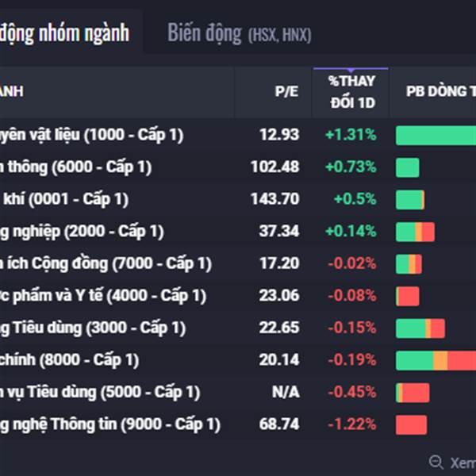This screenshot has height=476, width=476.
Task: Switch to the Biến động (HSX, HNX) tab
Action: pos(239,33)
